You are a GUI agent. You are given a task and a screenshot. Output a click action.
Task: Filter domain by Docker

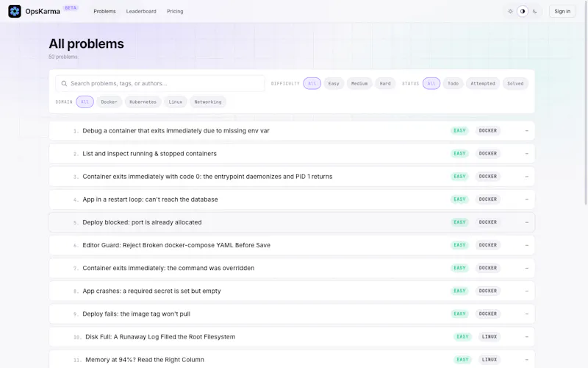tap(109, 102)
